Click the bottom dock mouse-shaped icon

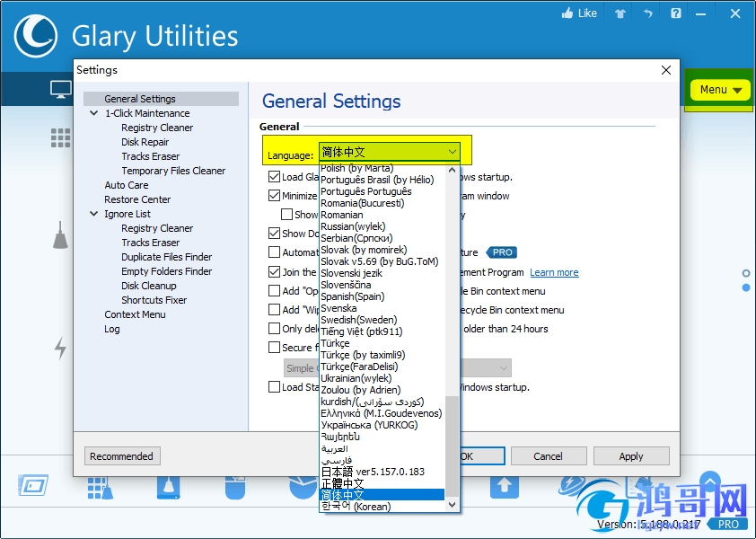(235, 488)
